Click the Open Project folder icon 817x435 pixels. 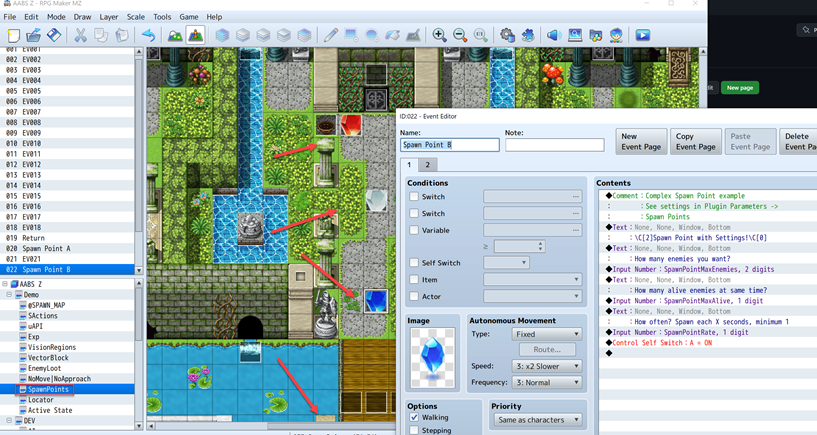[x=33, y=35]
